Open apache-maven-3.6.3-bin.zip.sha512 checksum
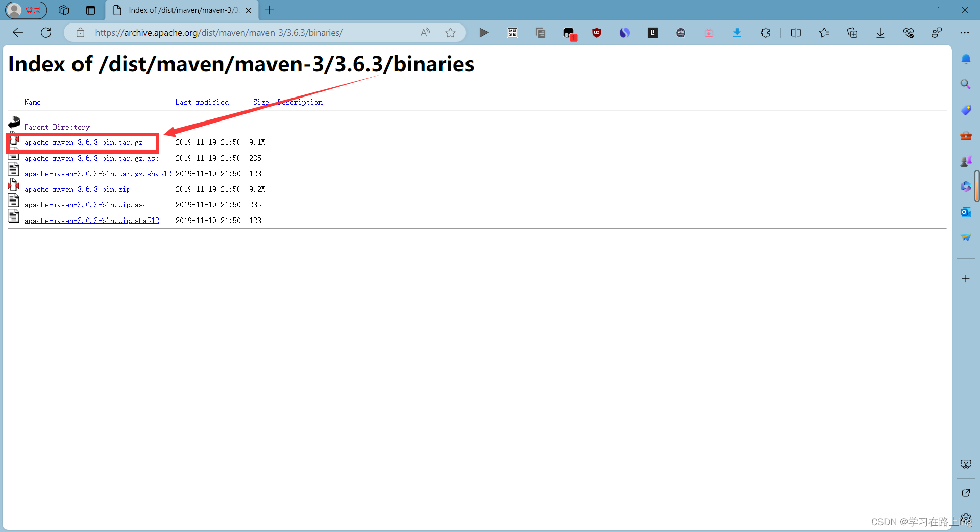The height and width of the screenshot is (532, 980). click(x=91, y=221)
